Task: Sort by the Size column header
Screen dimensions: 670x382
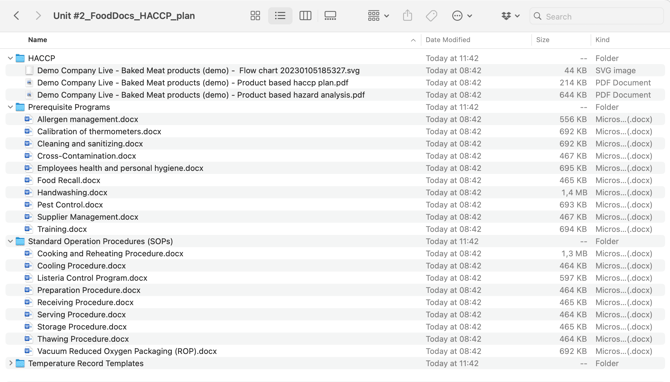Action: (543, 40)
